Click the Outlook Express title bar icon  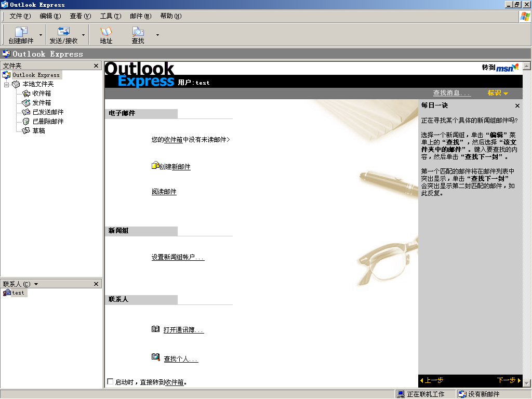[4, 4]
